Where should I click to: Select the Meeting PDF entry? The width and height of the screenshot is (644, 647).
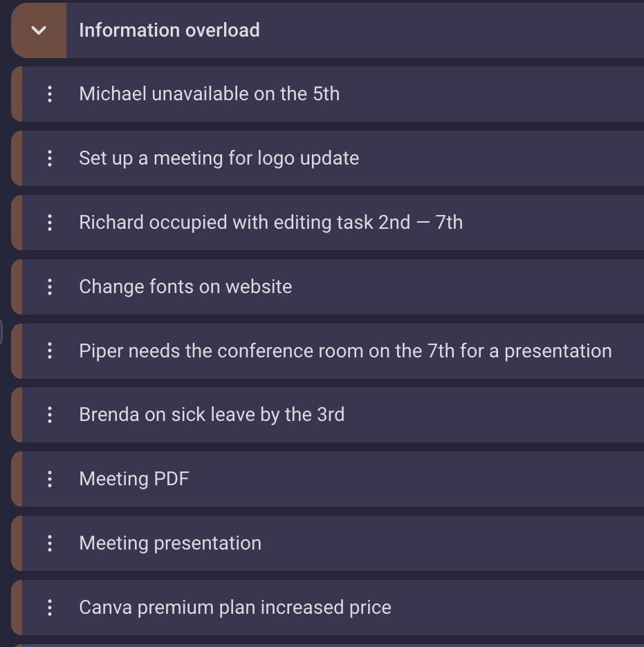point(134,479)
